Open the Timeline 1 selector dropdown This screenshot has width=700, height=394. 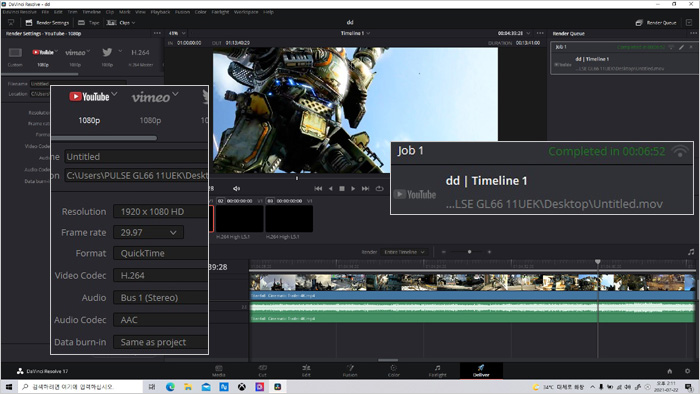(x=355, y=33)
